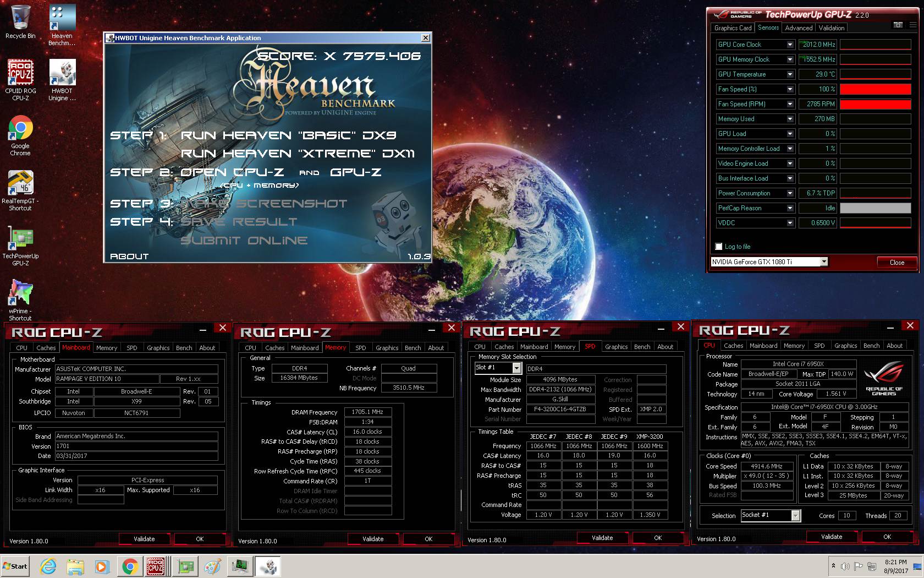
Task: Click ABOUT in the Heaven Benchmark window
Action: coord(129,257)
